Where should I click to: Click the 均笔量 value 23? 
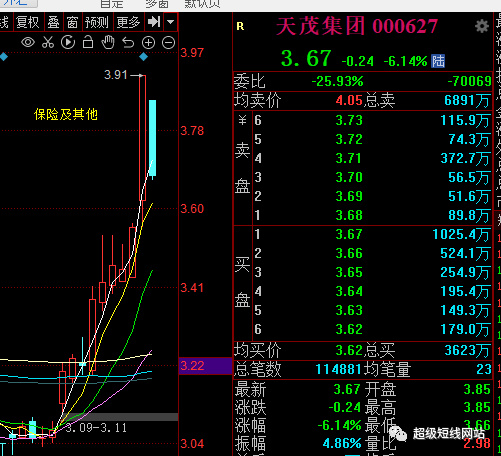pyautogui.click(x=484, y=369)
